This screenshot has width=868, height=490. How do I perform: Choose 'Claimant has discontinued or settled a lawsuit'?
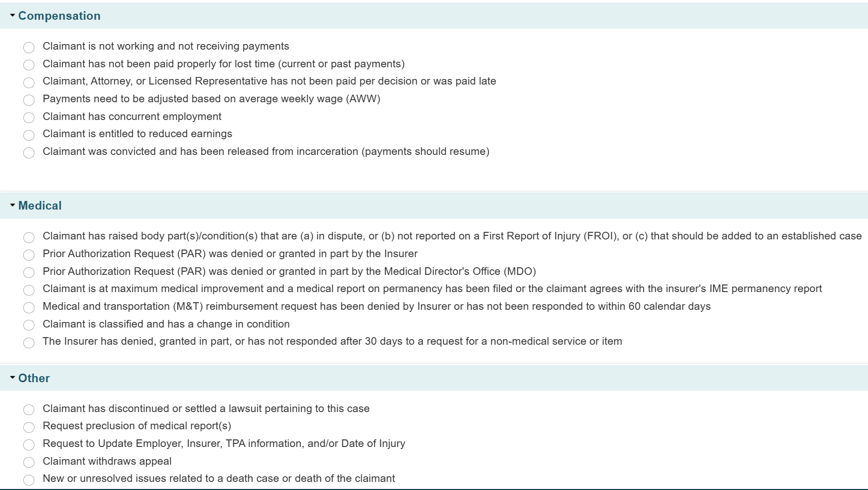tap(29, 410)
